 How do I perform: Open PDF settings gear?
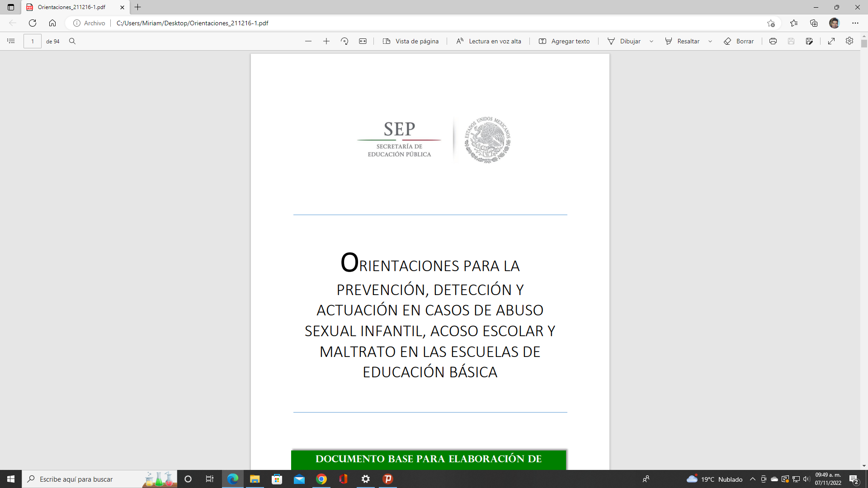[849, 41]
